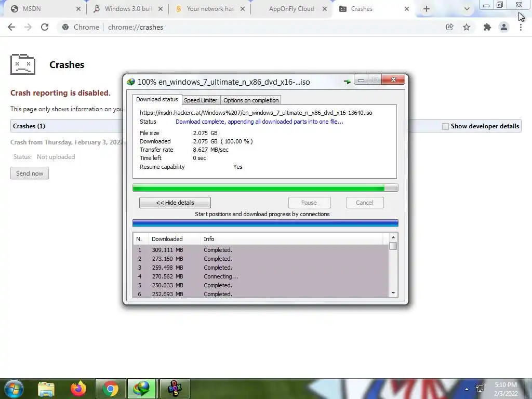Open Options on completion tab
The image size is (532, 399).
point(251,100)
